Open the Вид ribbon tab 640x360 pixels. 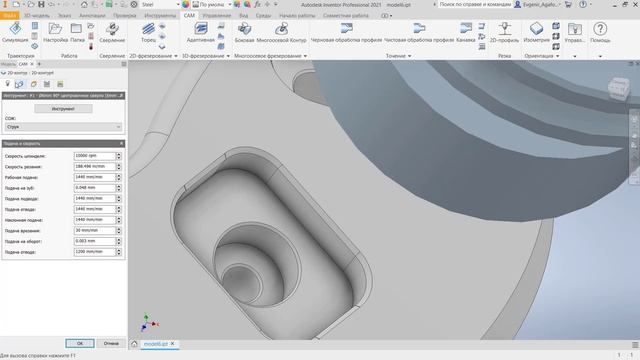pyautogui.click(x=244, y=16)
